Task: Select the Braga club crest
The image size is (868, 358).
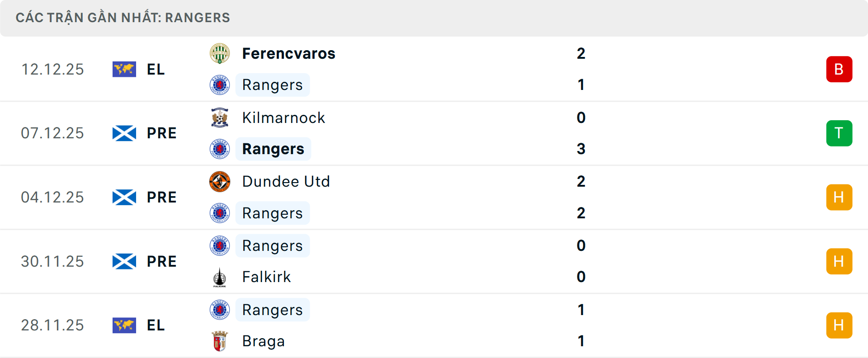Action: point(220,341)
